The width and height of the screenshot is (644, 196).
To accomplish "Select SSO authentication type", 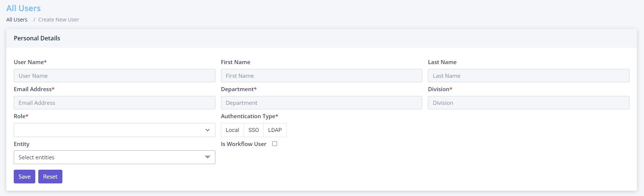I will pos(254,130).
